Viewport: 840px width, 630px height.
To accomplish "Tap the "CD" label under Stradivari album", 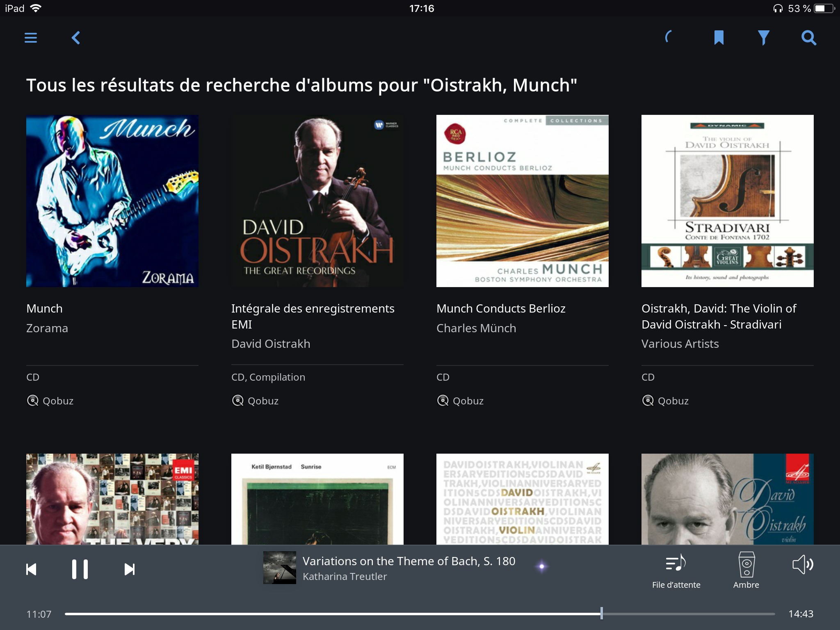I will [x=648, y=377].
